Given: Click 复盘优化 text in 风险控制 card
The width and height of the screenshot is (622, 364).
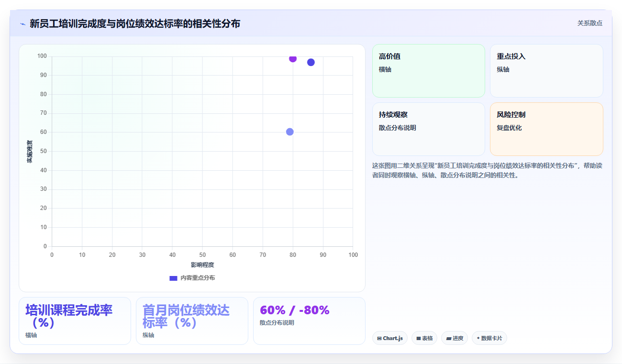Looking at the screenshot, I should tap(509, 128).
